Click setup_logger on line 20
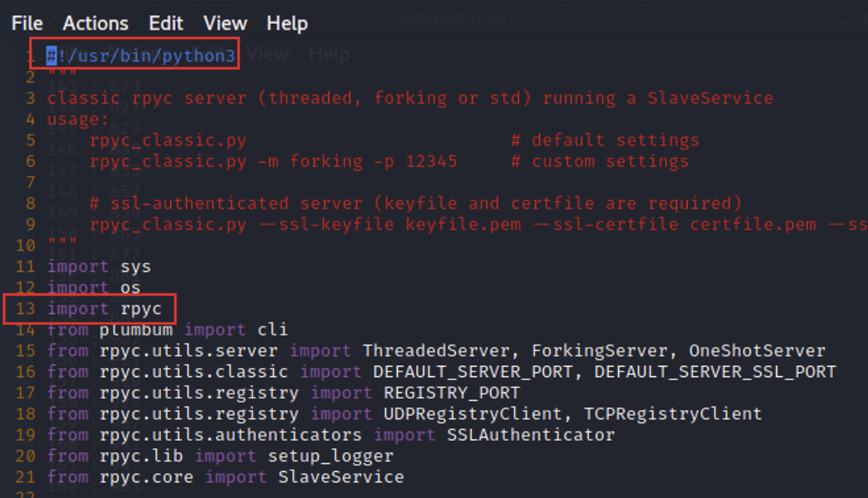Screen dimensions: 868x498 330,456
